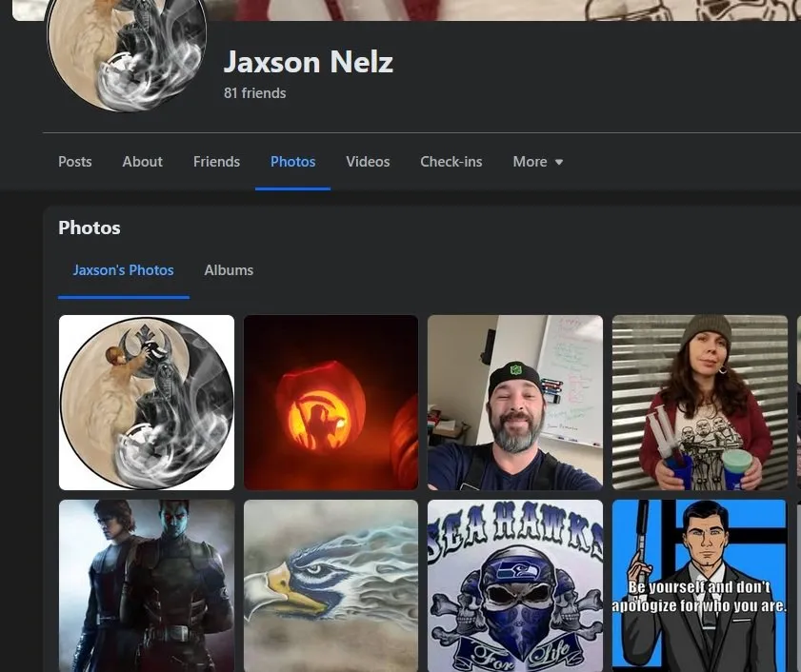Select the Photos tab in profile navigation
The image size is (801, 672).
[x=292, y=162]
